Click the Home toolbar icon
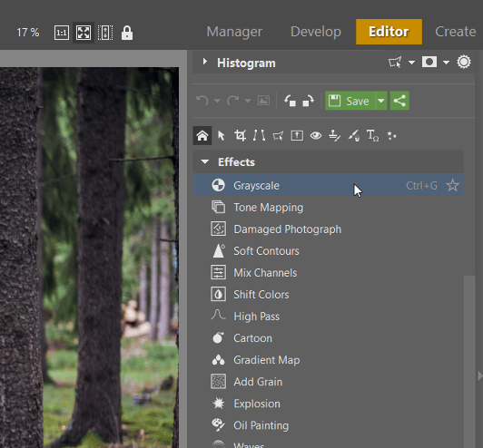Viewport: 483px width, 448px height. [202, 135]
